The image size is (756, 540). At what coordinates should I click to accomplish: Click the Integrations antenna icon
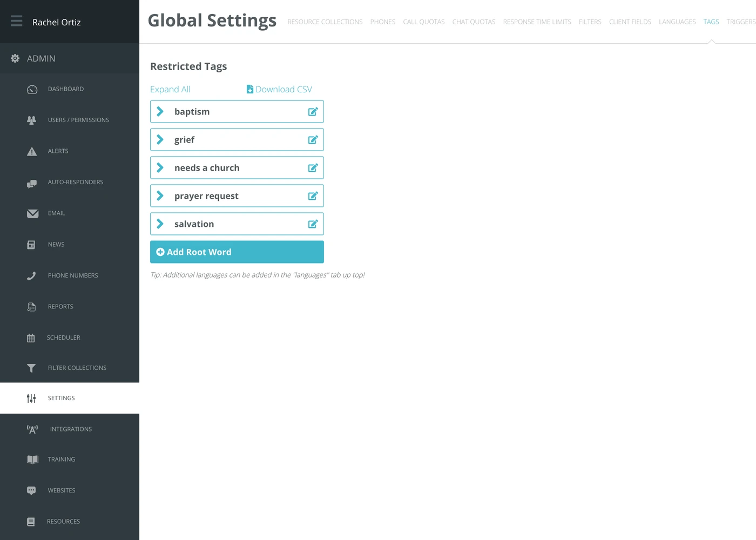click(x=32, y=429)
